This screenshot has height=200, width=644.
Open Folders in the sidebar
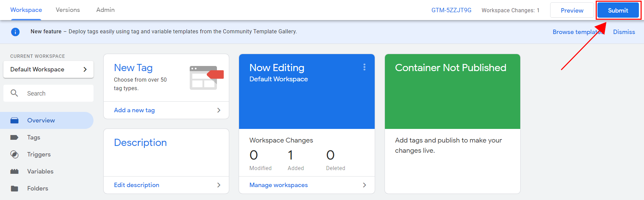[x=47, y=188]
